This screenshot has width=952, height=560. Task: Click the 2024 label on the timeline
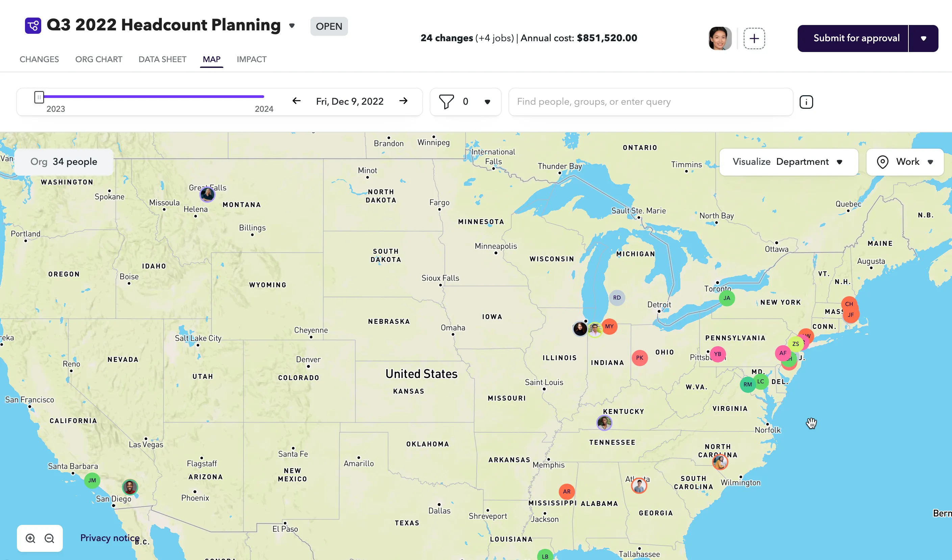264,109
